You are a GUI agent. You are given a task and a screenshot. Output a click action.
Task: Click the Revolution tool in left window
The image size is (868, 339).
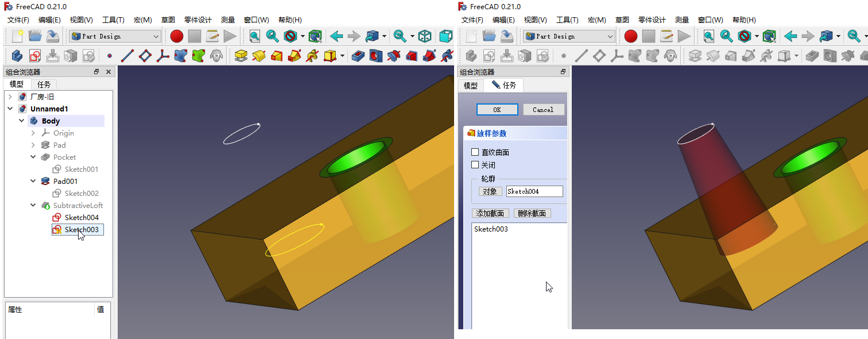click(259, 56)
